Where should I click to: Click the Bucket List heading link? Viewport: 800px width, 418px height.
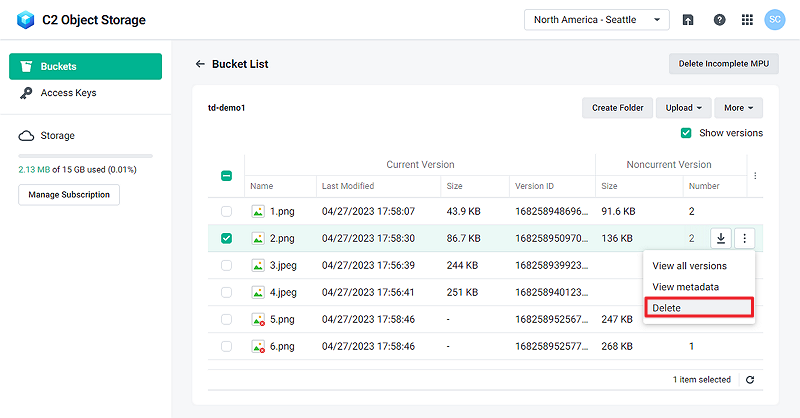coord(240,64)
